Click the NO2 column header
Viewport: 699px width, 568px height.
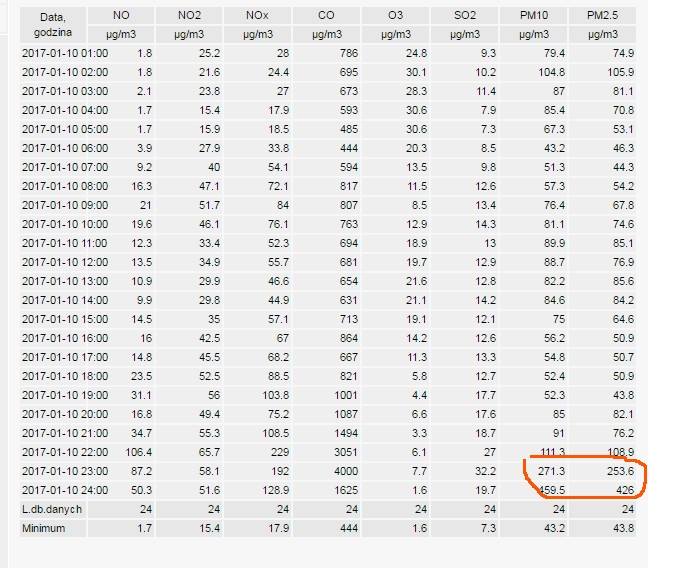[x=189, y=16]
